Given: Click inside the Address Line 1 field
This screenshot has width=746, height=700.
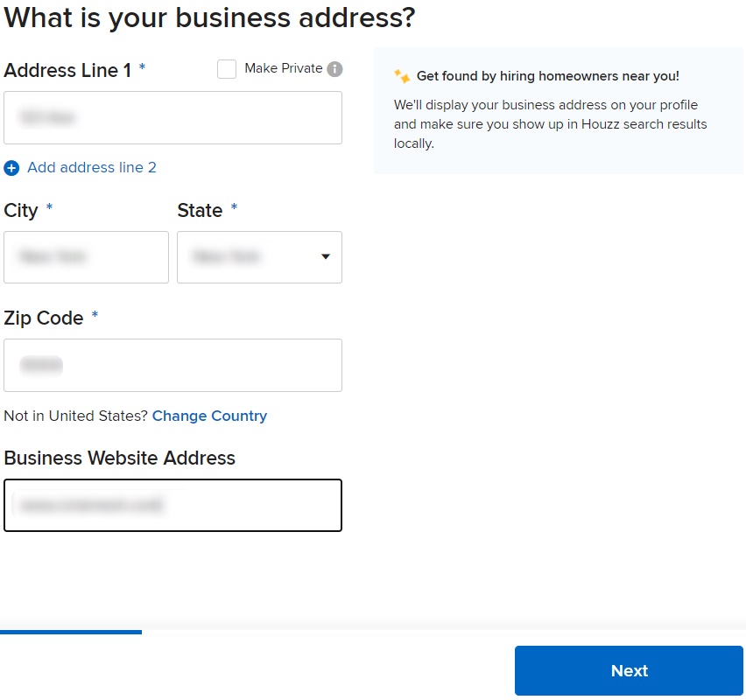Looking at the screenshot, I should 172,117.
